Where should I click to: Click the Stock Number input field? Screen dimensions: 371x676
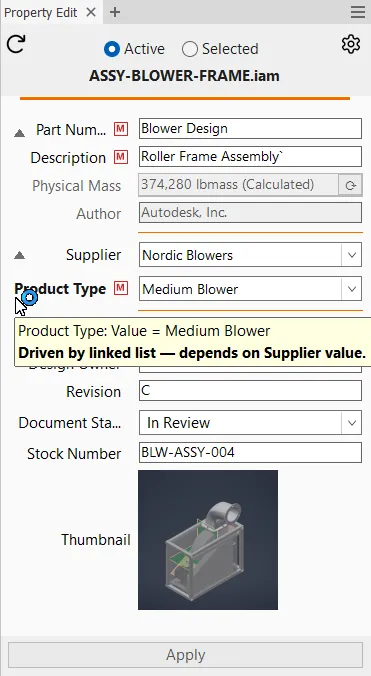tap(250, 453)
